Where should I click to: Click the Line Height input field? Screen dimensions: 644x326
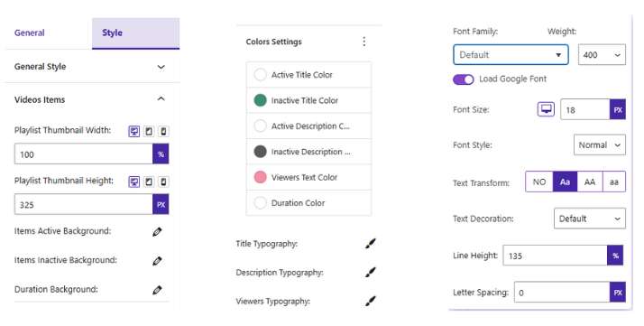coord(555,256)
